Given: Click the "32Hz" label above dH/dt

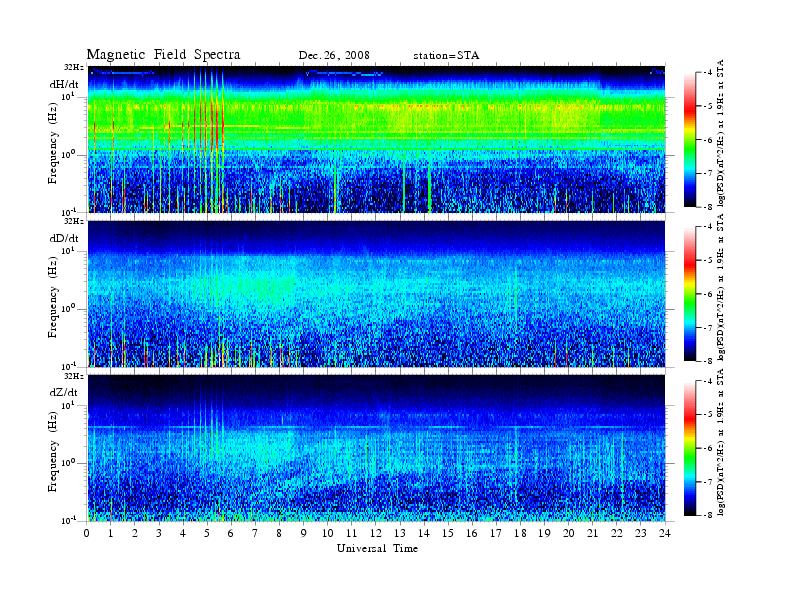Looking at the screenshot, I should click(74, 67).
